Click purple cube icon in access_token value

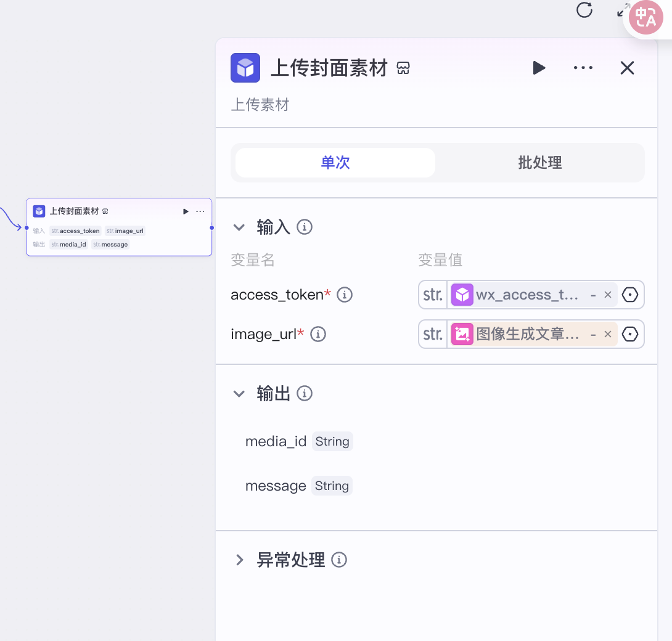click(462, 295)
